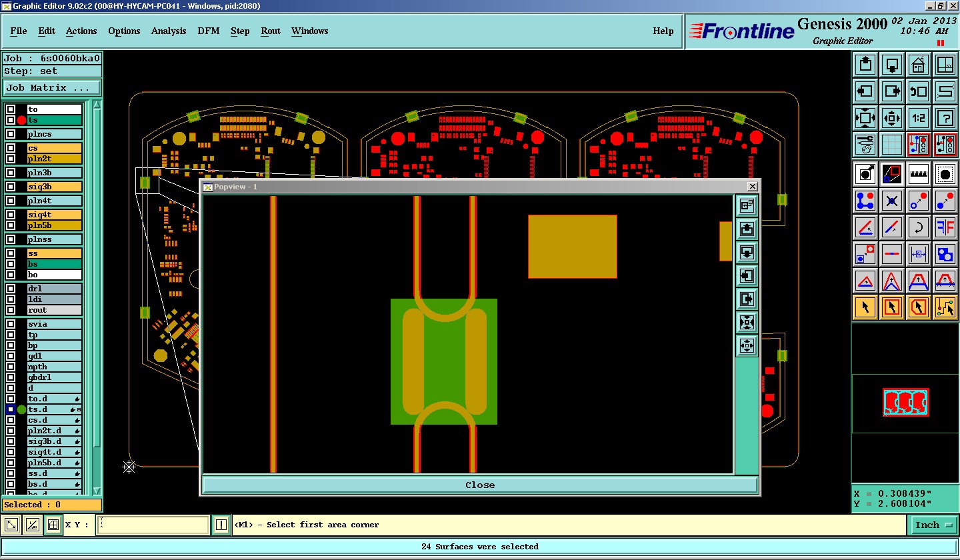Click the Home view icon in the toolbar

[x=918, y=65]
